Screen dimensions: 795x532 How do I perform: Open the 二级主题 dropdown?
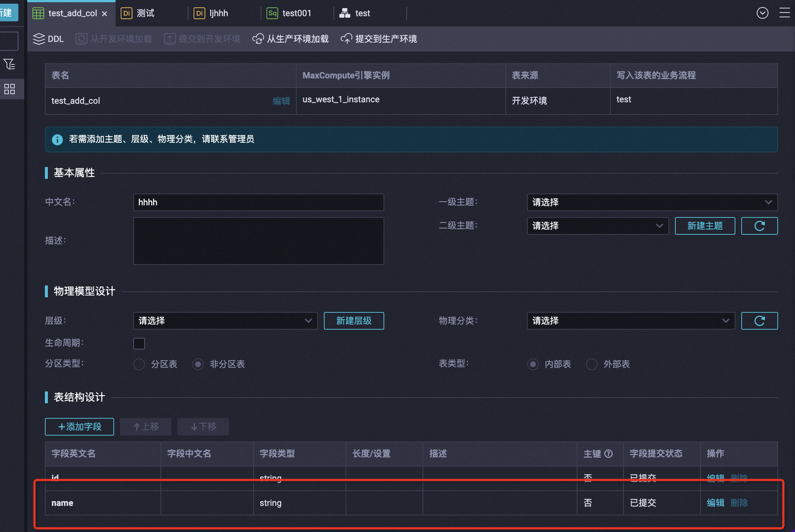[598, 226]
